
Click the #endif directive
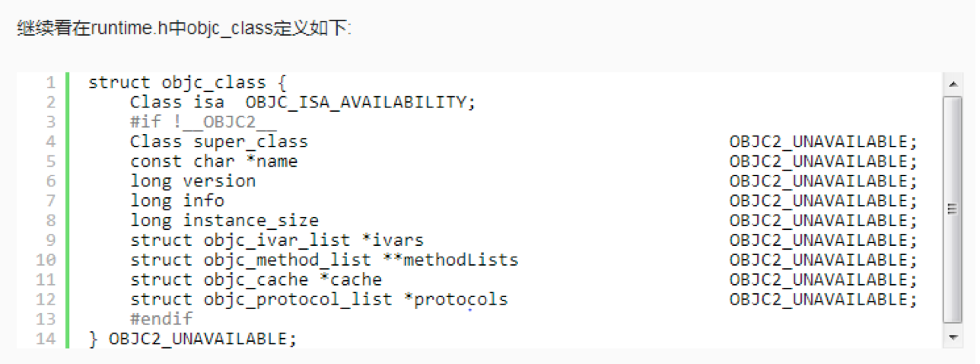tap(161, 318)
